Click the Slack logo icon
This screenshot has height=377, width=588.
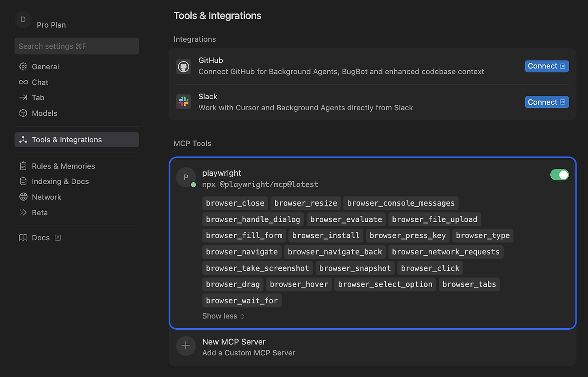184,102
